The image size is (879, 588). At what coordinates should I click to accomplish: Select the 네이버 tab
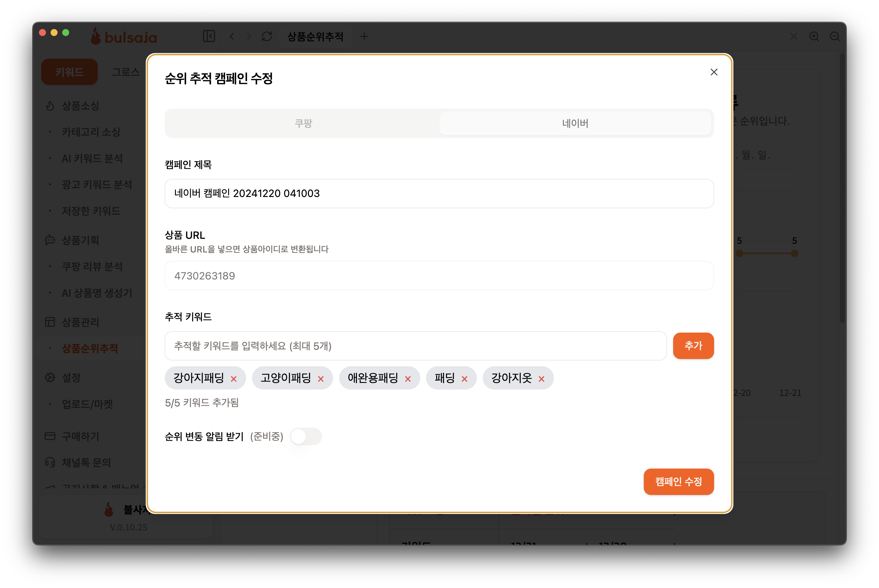(575, 123)
